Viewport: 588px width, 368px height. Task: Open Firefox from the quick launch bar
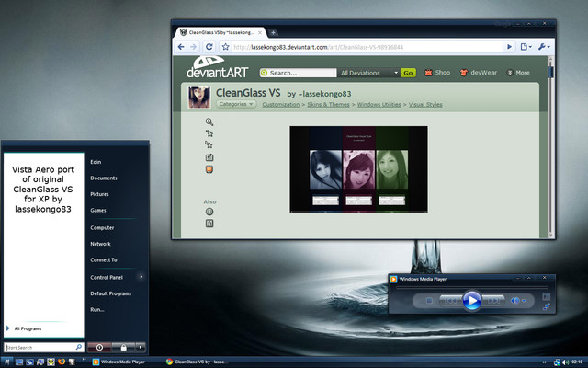(x=62, y=362)
